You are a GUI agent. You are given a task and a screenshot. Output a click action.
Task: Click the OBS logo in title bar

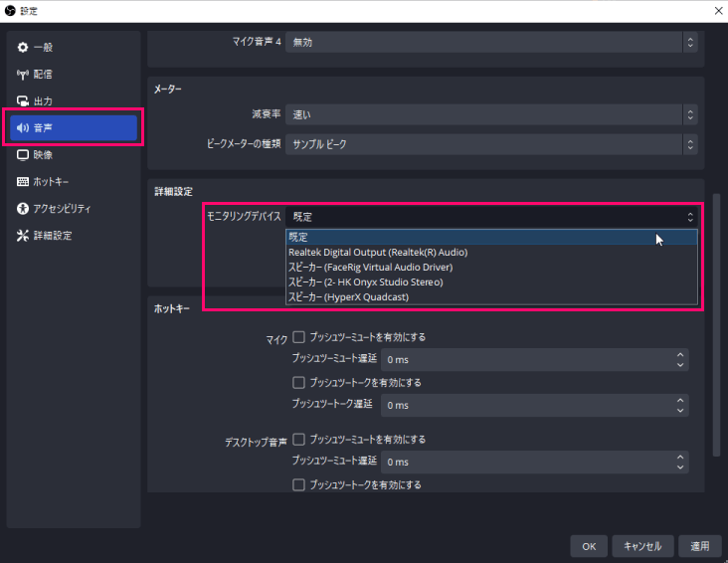pos(10,10)
